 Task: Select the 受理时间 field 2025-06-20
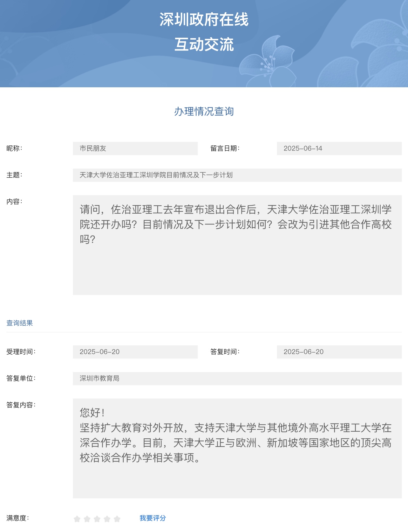coord(135,352)
